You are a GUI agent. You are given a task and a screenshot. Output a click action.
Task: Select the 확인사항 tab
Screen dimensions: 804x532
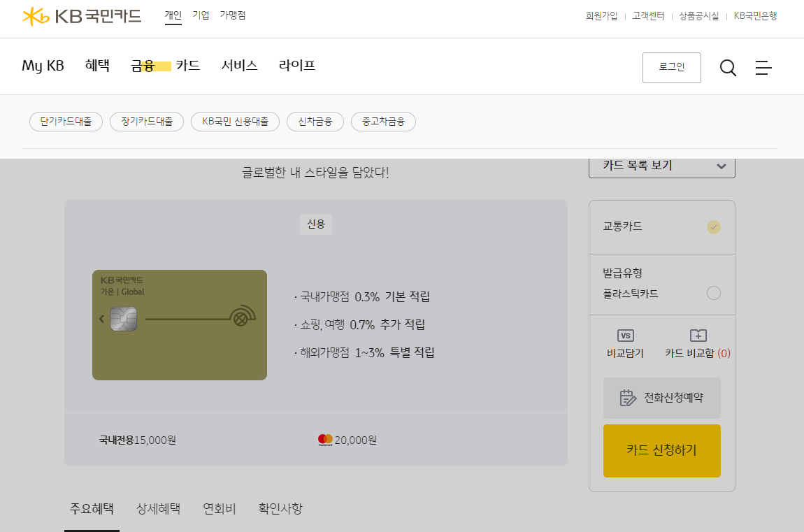click(x=280, y=509)
